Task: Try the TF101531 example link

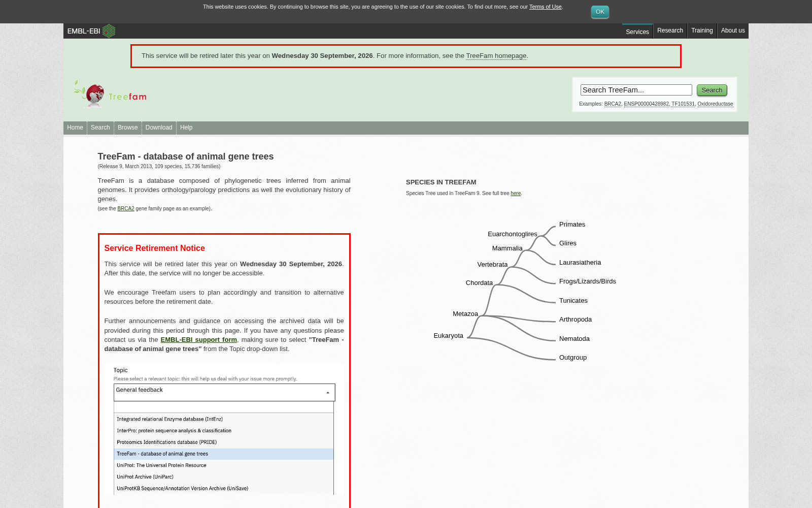Action: point(683,104)
